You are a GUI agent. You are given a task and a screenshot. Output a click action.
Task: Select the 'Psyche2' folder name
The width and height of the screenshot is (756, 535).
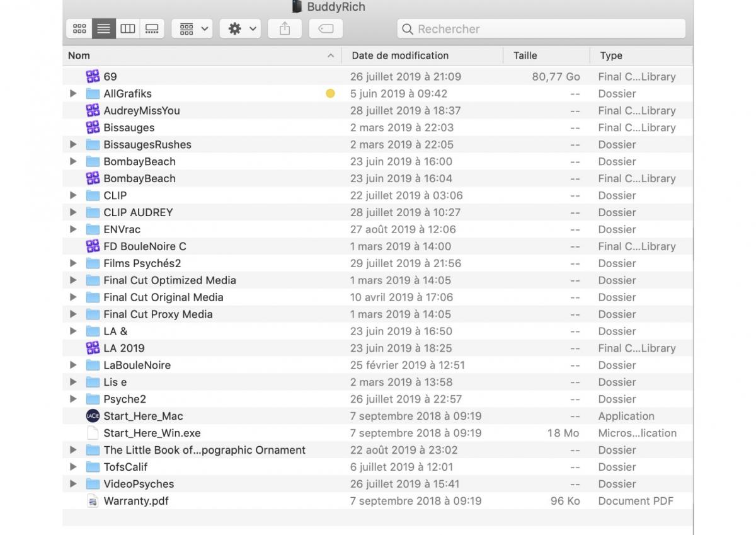tap(125, 399)
